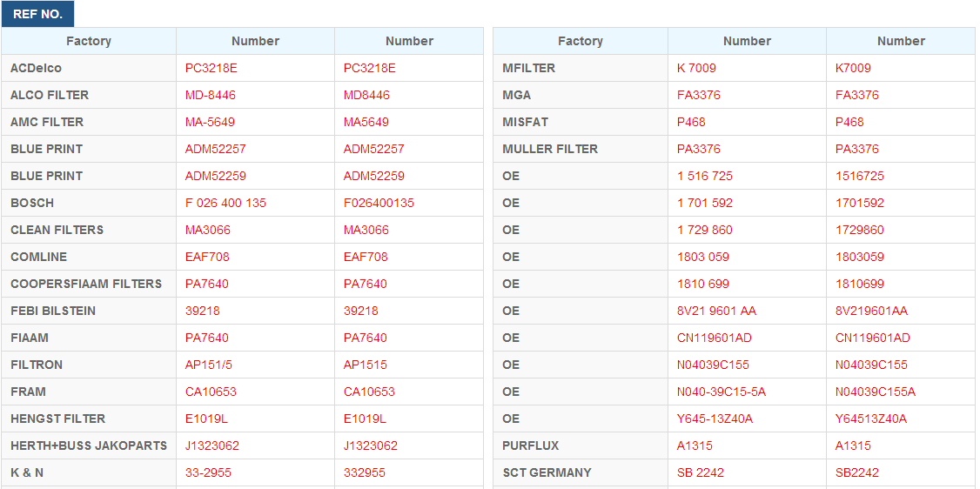Open HERTH+BUSS JAKOPARTS number J1323062
Viewport: 980px width, 489px height.
click(211, 445)
